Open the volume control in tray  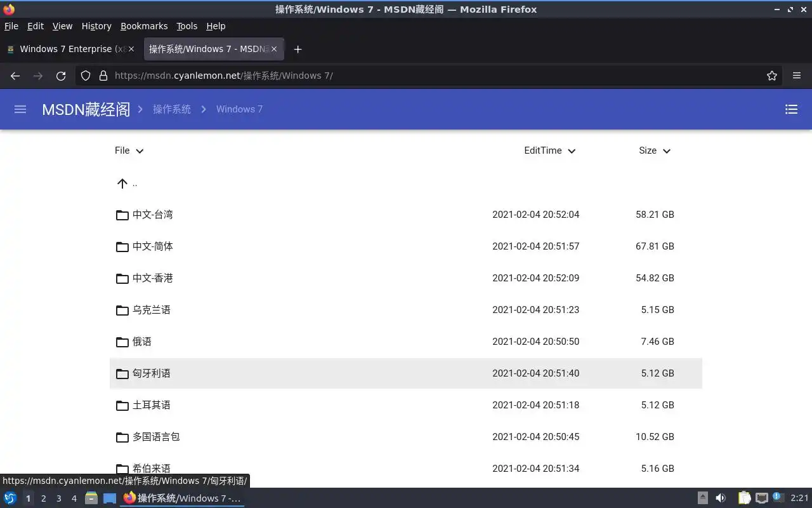click(x=720, y=498)
